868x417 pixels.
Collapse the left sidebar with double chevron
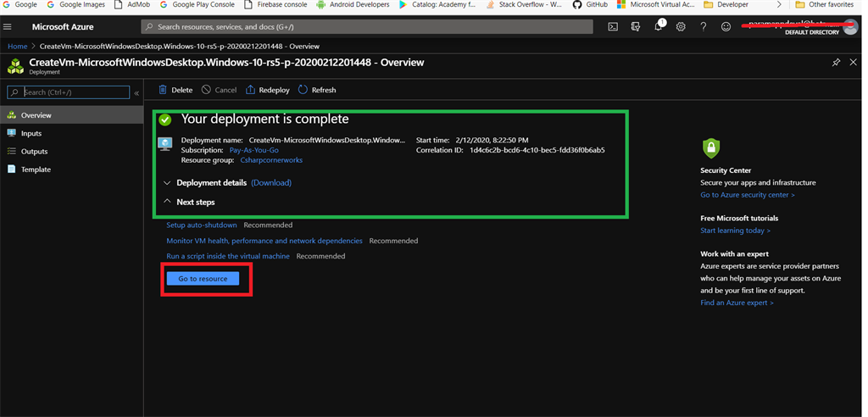pyautogui.click(x=136, y=92)
